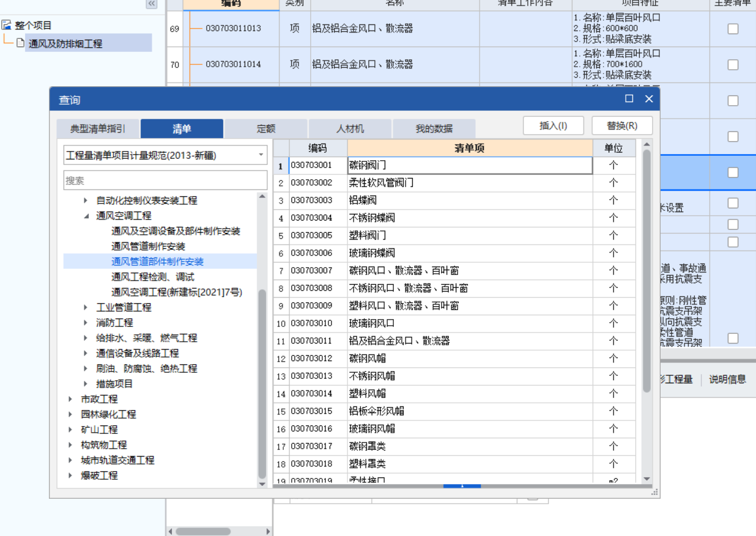Expand the 园林绿化工程 node

coord(70,414)
